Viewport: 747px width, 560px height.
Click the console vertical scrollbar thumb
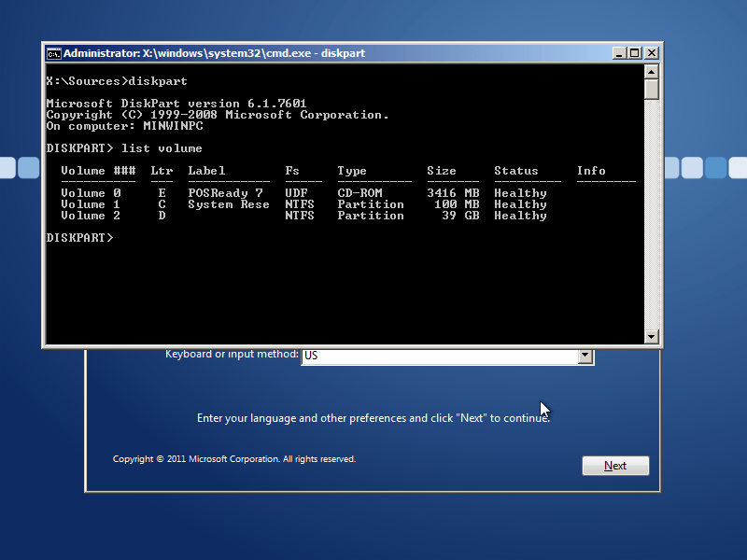click(x=651, y=90)
